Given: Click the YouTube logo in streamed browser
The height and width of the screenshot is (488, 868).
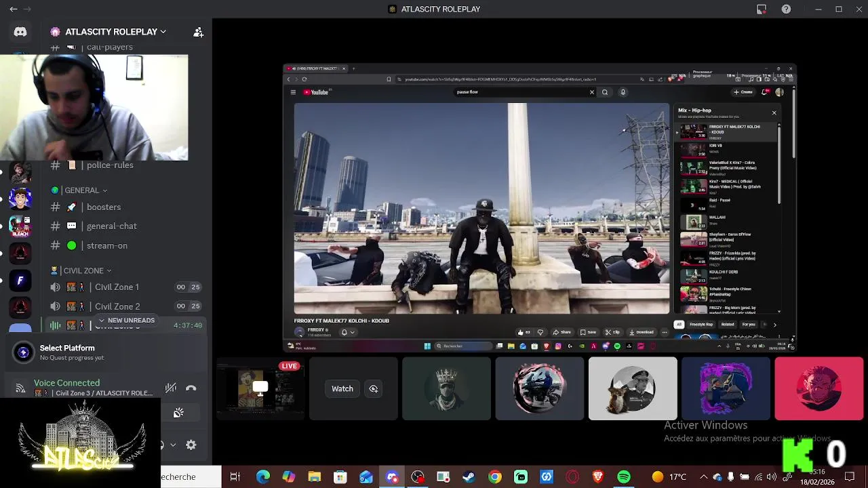Looking at the screenshot, I should 316,92.
